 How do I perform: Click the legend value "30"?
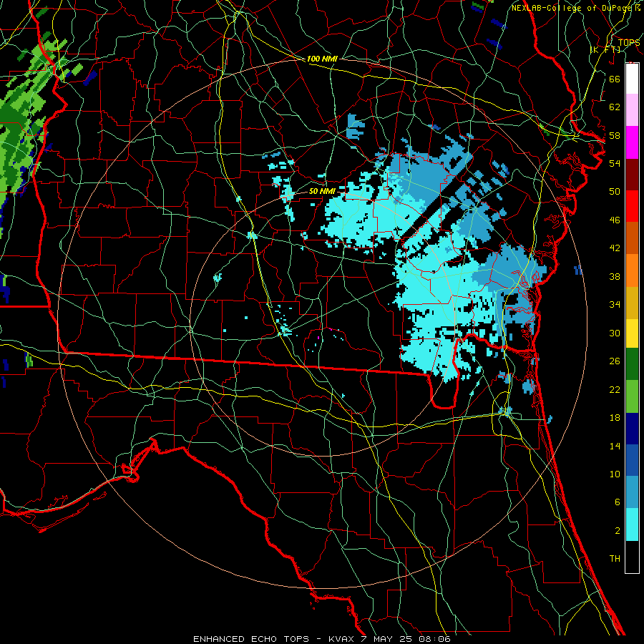point(615,333)
